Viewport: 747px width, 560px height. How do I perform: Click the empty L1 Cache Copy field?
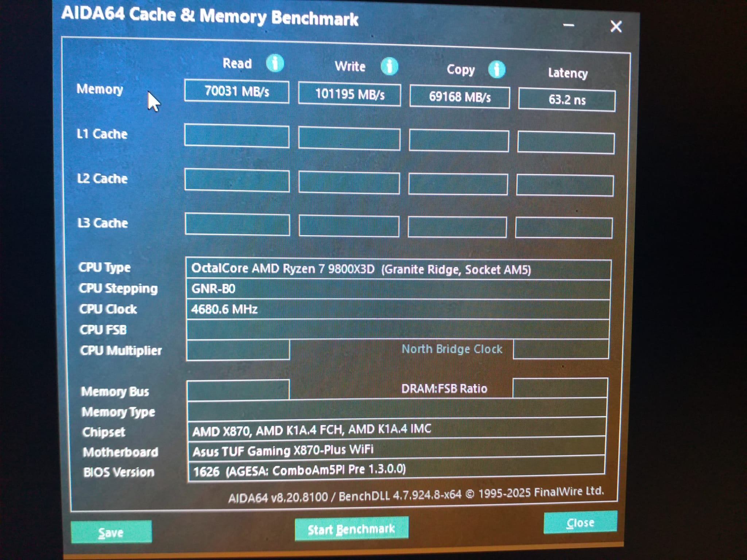pos(459,141)
